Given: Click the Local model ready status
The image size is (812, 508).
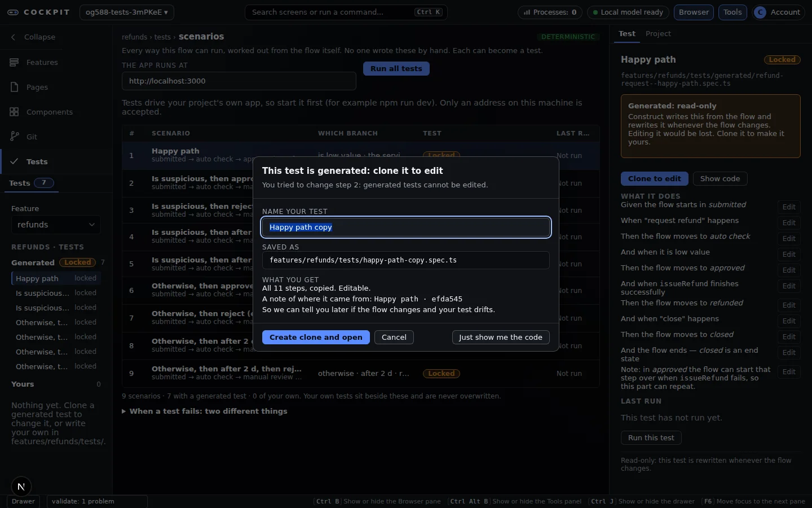Looking at the screenshot, I should [628, 12].
